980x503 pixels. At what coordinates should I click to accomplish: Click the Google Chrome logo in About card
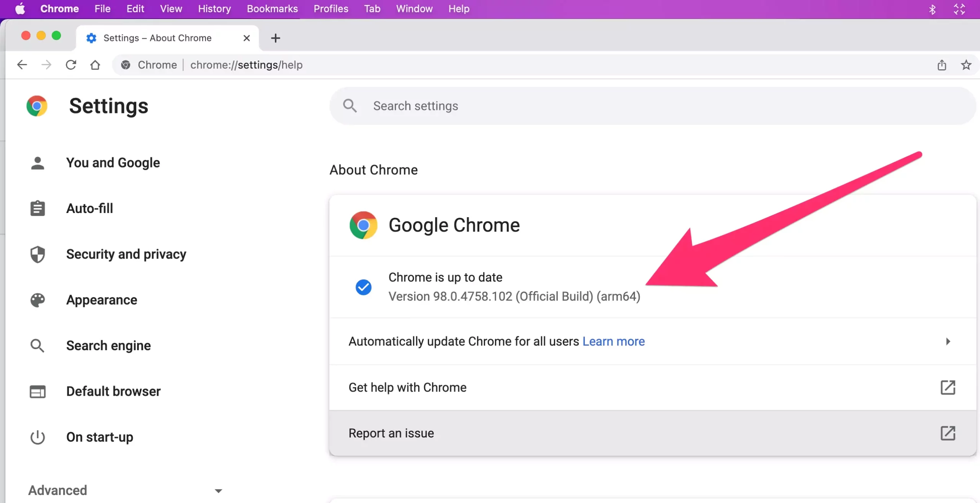tap(363, 225)
